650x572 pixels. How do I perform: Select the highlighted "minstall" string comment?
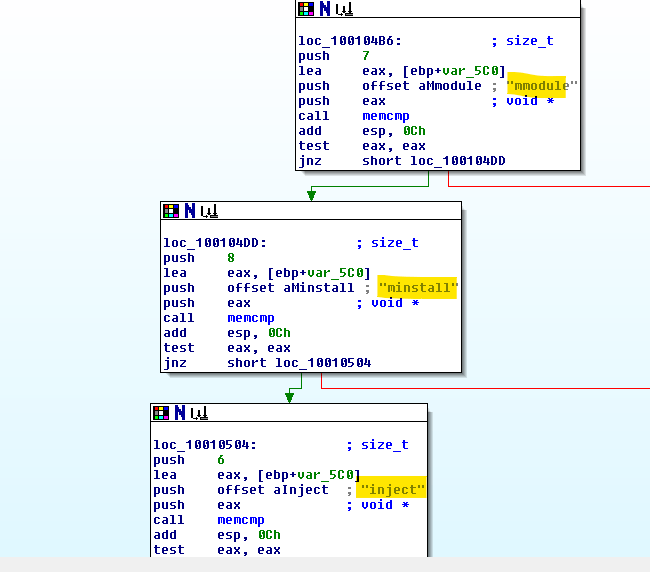[417, 288]
